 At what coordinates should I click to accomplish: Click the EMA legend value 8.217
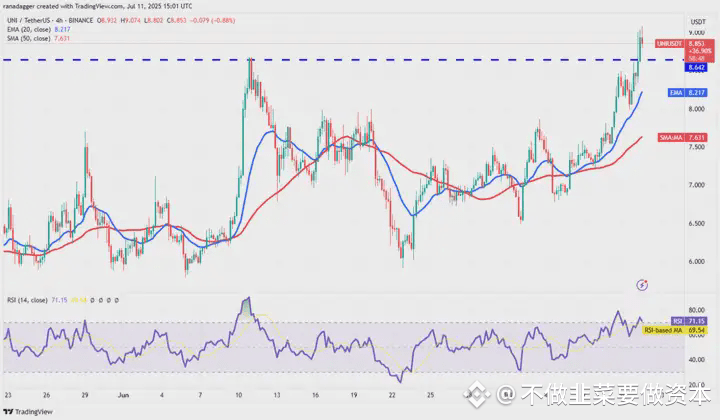pyautogui.click(x=62, y=29)
